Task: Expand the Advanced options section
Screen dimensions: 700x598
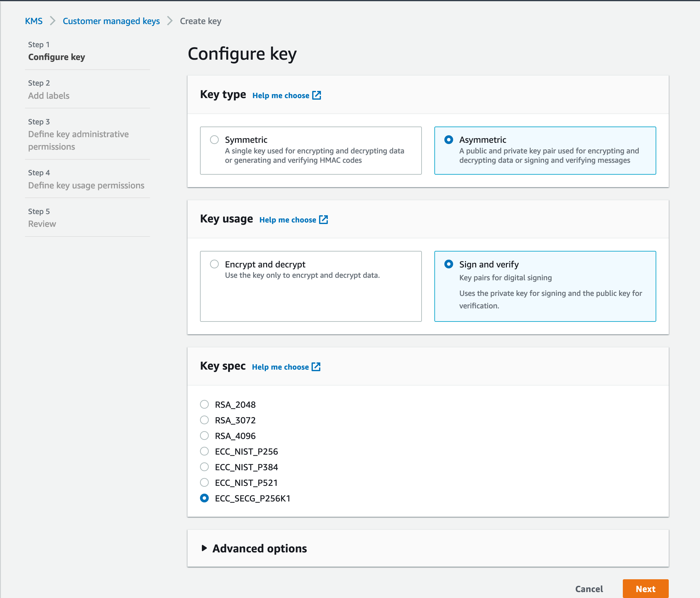Action: click(259, 548)
